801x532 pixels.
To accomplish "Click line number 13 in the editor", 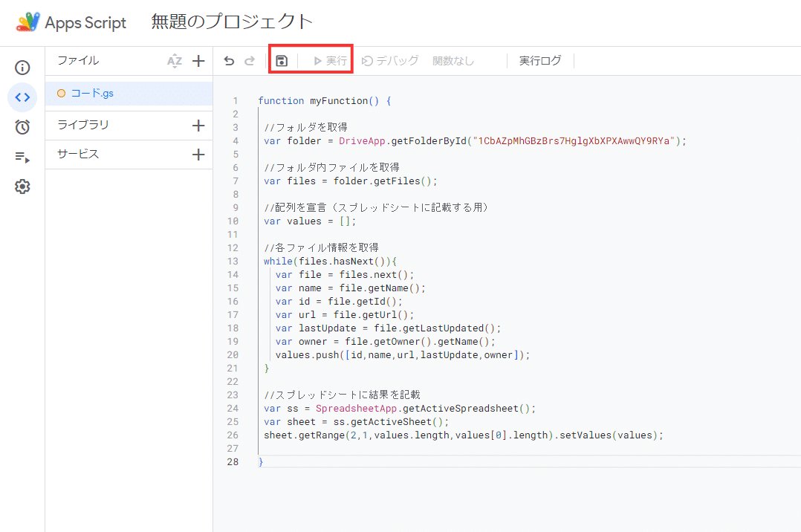I will point(233,261).
